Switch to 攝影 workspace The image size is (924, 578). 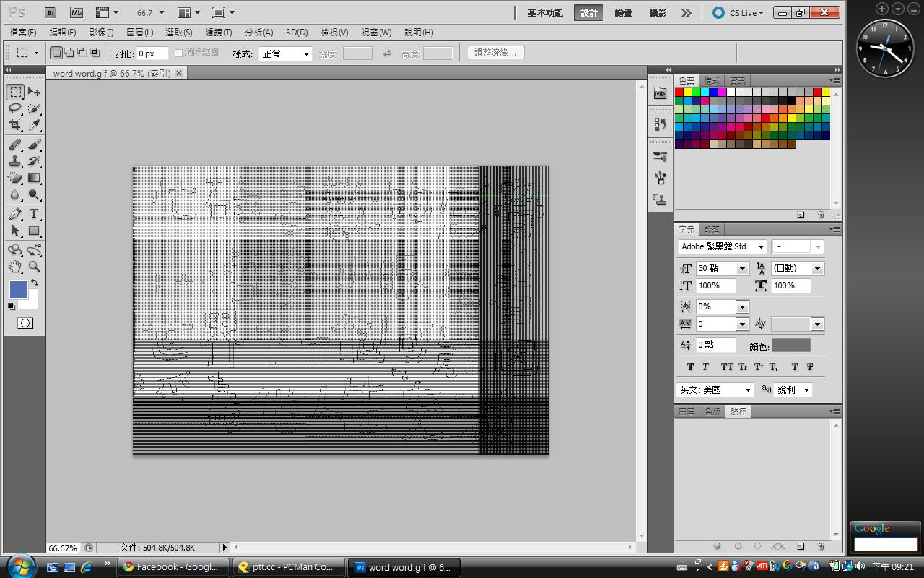(x=658, y=13)
